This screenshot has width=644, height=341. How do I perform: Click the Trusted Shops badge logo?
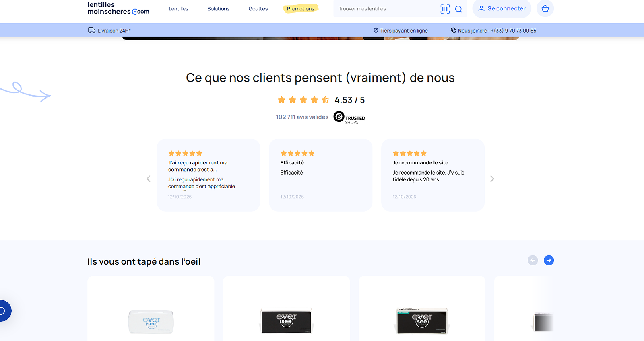(349, 117)
